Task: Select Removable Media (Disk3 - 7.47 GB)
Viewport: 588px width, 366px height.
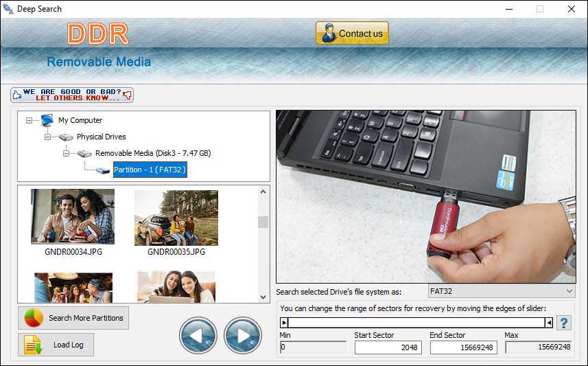Action: [x=153, y=153]
